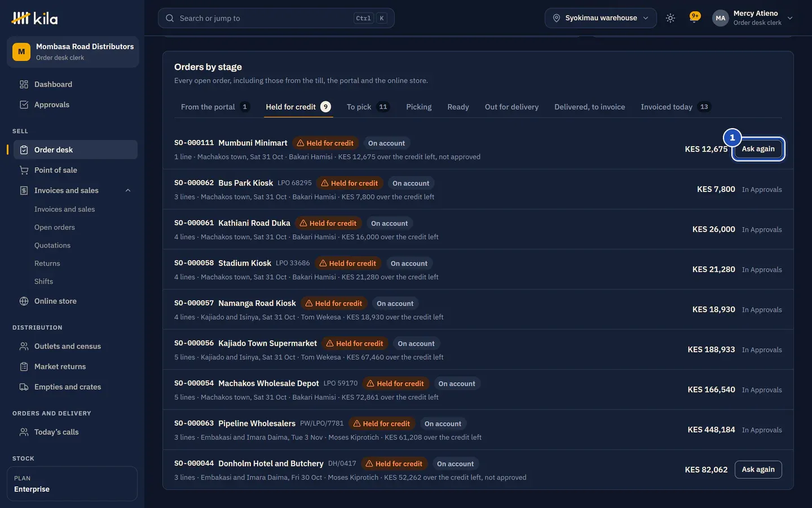
Task: Open the Syokimau warehouse dropdown
Action: click(x=601, y=18)
